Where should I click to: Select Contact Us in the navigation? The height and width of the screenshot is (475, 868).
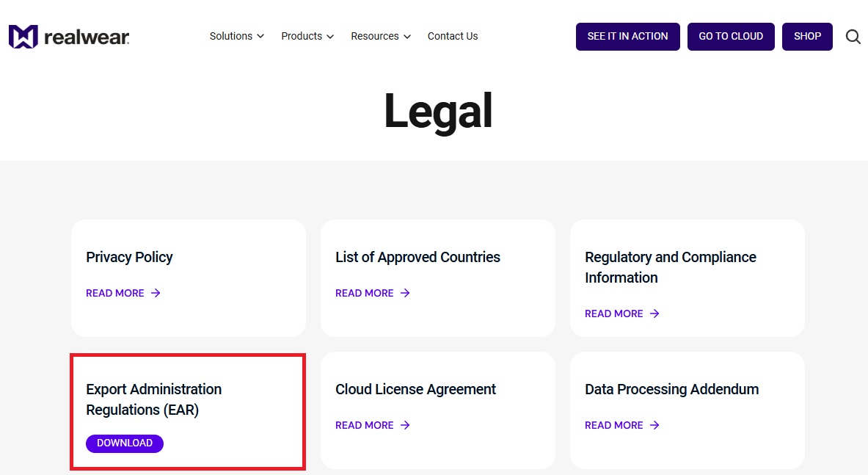452,36
